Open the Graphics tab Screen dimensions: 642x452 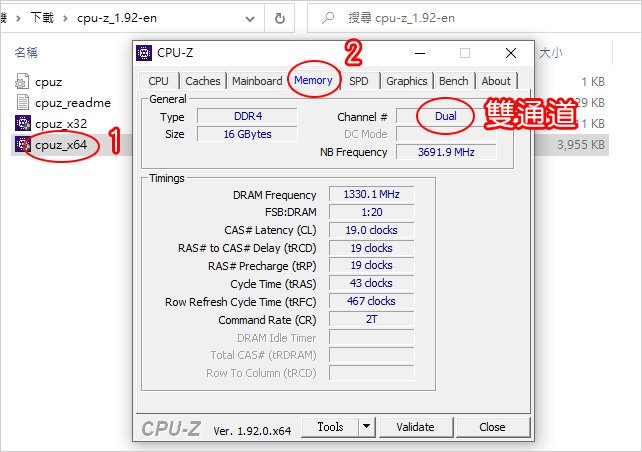click(x=407, y=81)
